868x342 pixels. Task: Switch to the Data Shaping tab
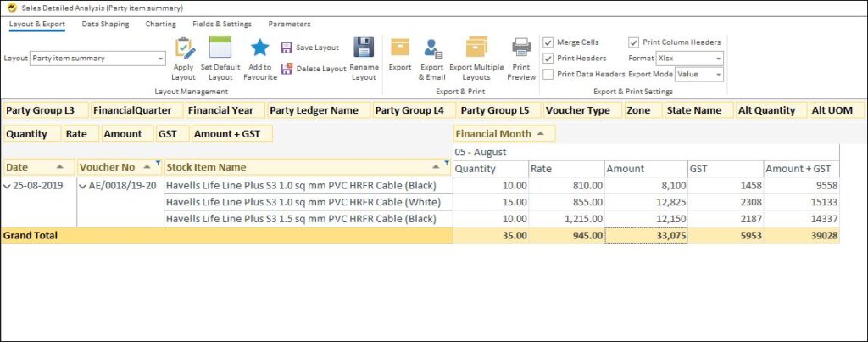tap(105, 24)
